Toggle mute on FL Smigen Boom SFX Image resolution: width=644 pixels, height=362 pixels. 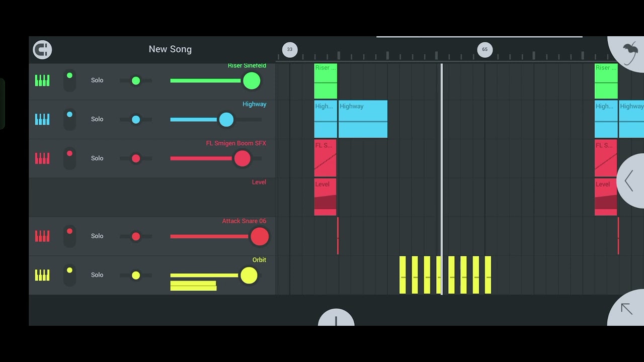[x=69, y=158]
